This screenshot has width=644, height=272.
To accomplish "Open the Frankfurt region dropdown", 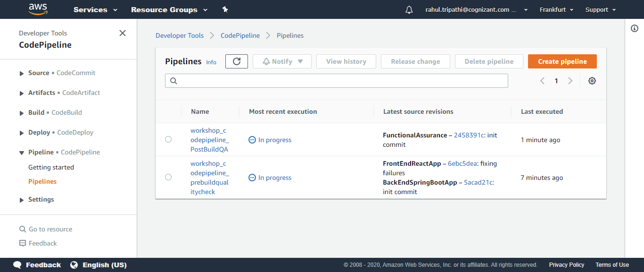I will pos(557,9).
